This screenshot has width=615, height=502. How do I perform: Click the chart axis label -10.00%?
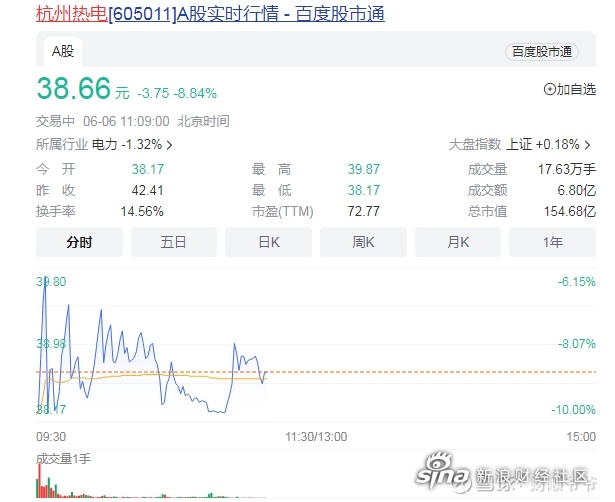point(573,410)
